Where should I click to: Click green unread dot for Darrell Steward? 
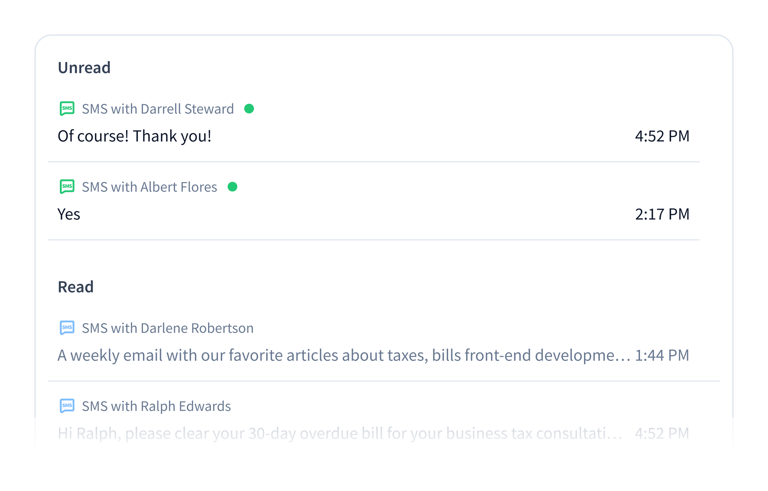[249, 109]
